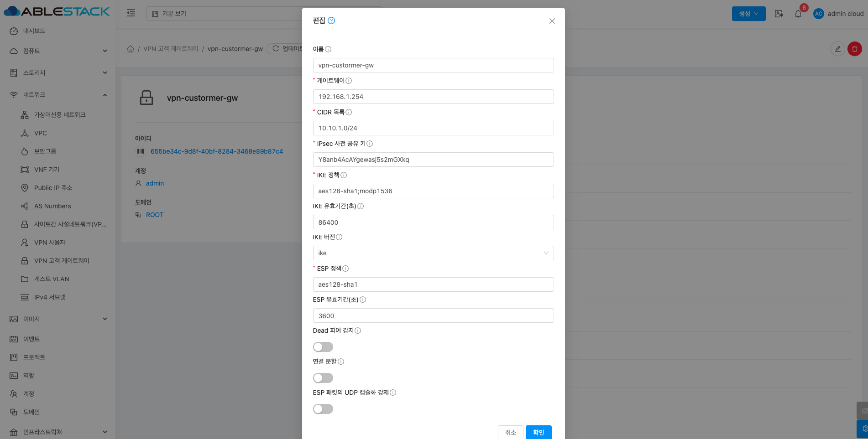
Task: Click the sidebar collapse menu icon
Action: [x=131, y=13]
